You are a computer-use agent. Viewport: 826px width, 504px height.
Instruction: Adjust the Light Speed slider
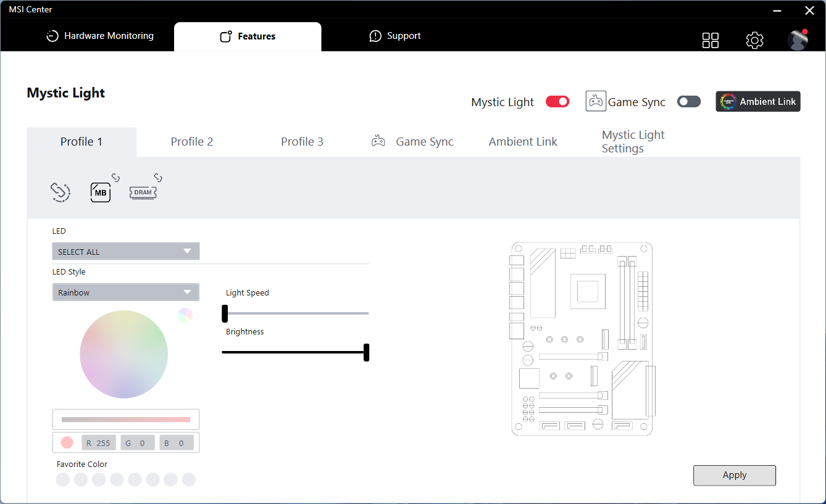click(296, 313)
